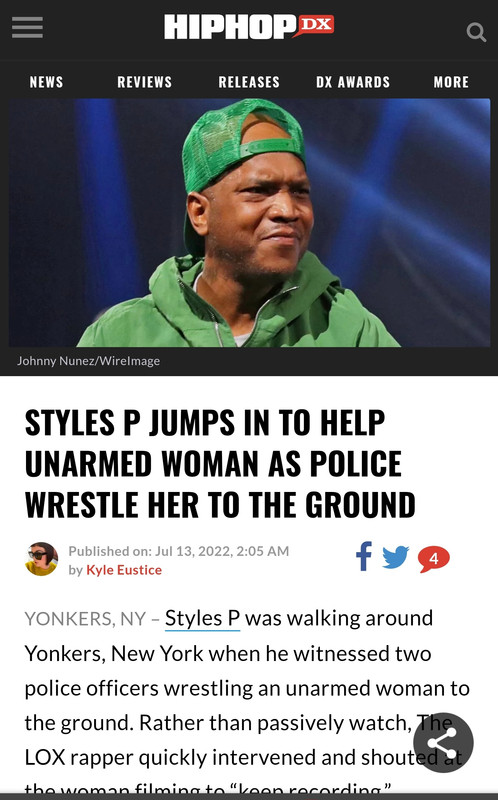498x800 pixels.
Task: Tap the search magnifier icon
Action: point(476,32)
